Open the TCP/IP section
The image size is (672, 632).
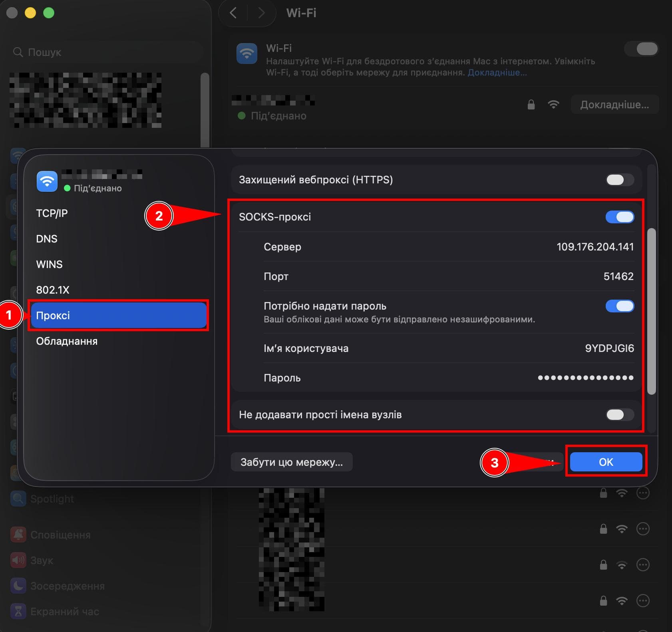click(52, 213)
